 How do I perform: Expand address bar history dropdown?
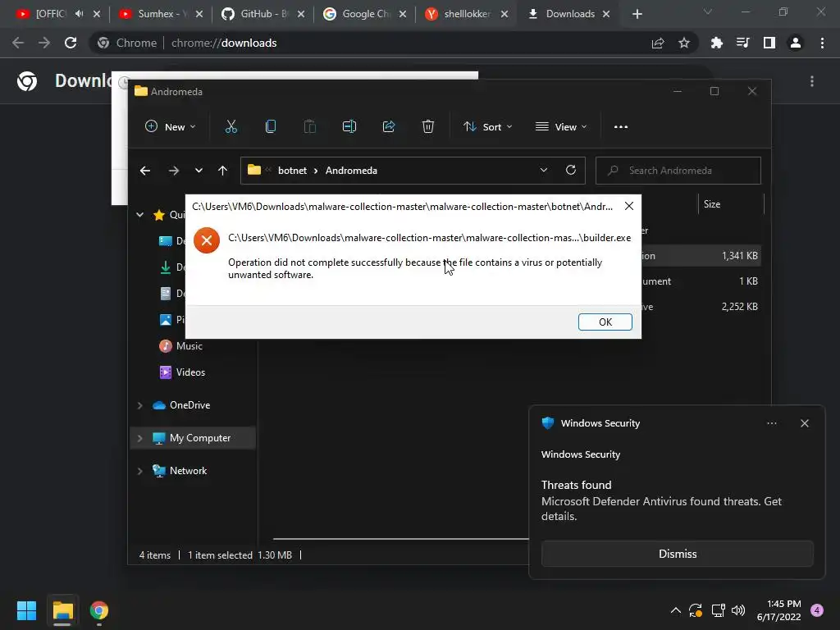543,170
